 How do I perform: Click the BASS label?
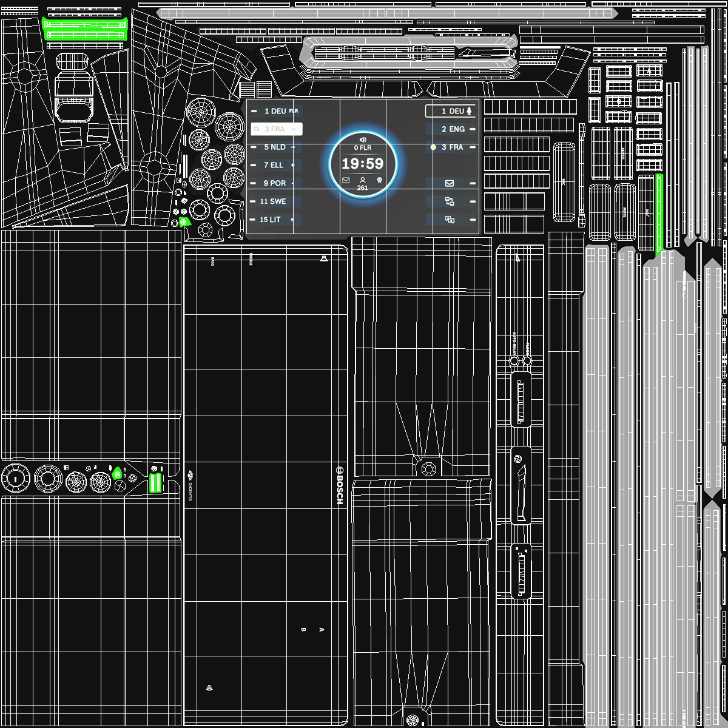(x=212, y=261)
